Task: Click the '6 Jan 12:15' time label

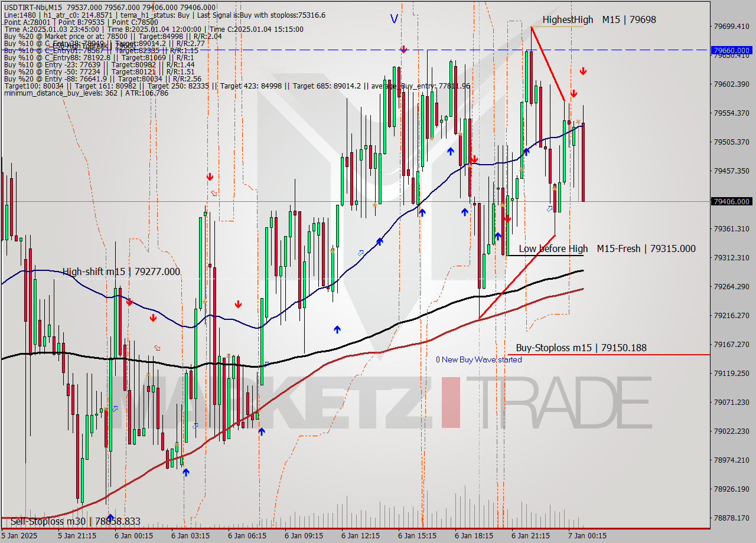Action: click(x=360, y=536)
